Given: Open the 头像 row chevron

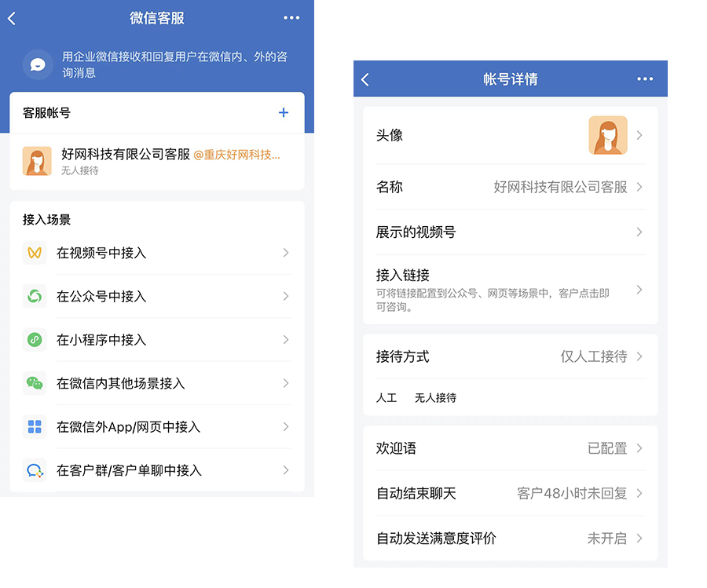Looking at the screenshot, I should tap(639, 135).
